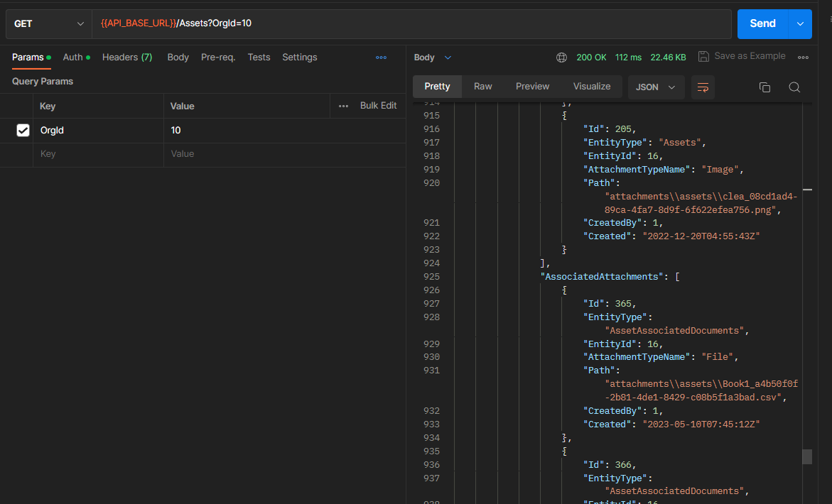The image size is (832, 504).
Task: Open the request tabs overflow dots
Action: pos(381,57)
